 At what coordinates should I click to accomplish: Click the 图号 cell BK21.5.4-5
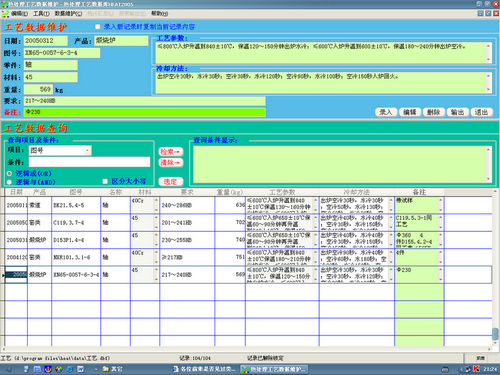(76, 205)
